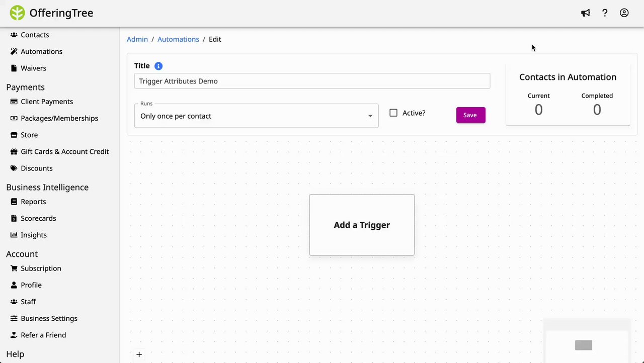This screenshot has width=644, height=363.
Task: Open the Runs dropdown
Action: (x=256, y=116)
